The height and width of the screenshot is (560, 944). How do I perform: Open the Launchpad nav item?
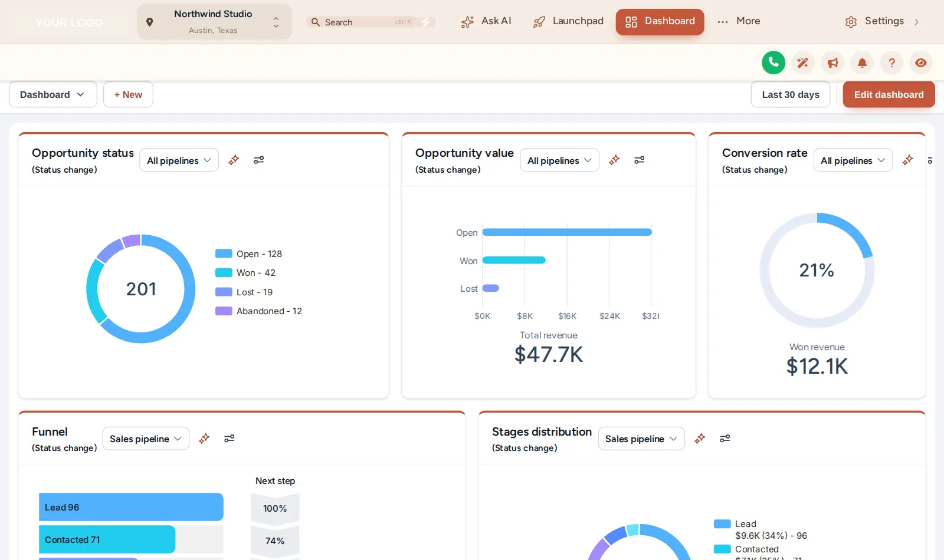(x=568, y=21)
